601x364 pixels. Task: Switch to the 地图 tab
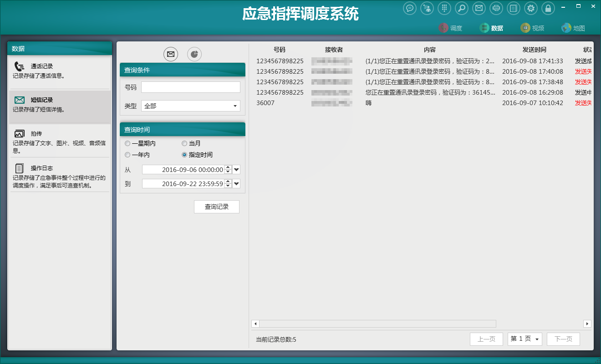[x=573, y=28]
